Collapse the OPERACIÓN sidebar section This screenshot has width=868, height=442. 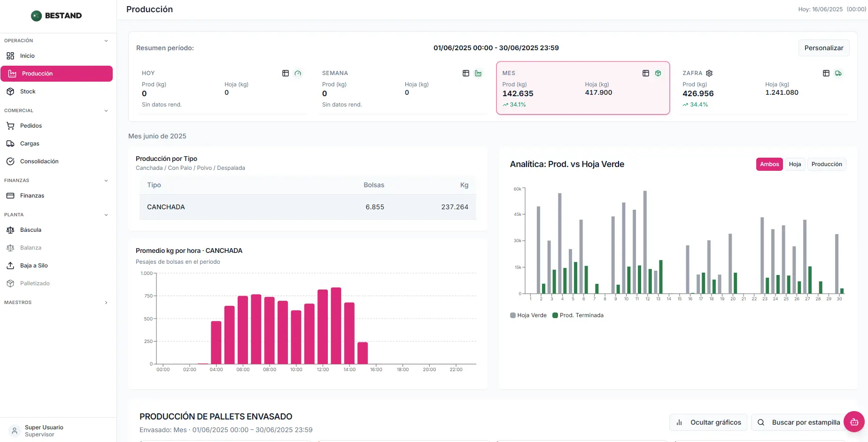(106, 41)
